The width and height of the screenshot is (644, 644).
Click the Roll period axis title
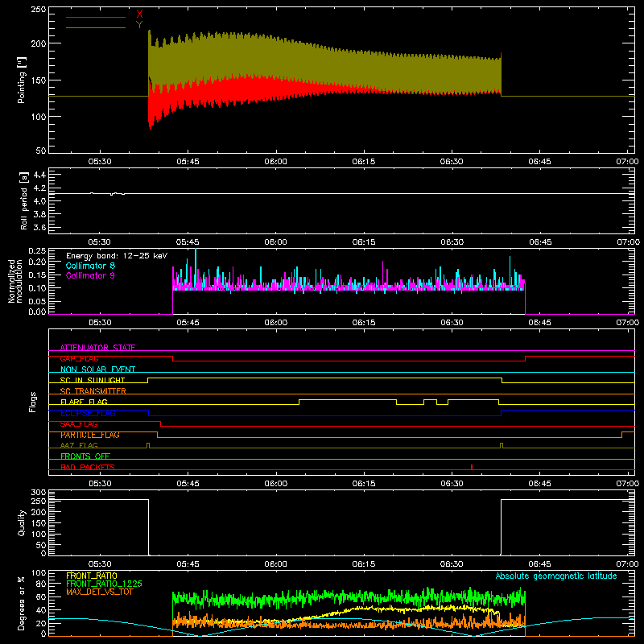[x=23, y=200]
